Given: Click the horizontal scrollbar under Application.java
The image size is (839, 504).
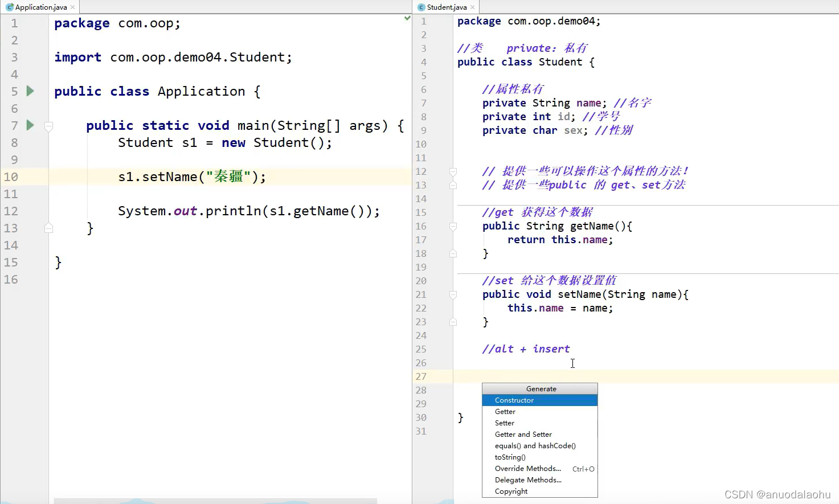Looking at the screenshot, I should coord(215,501).
